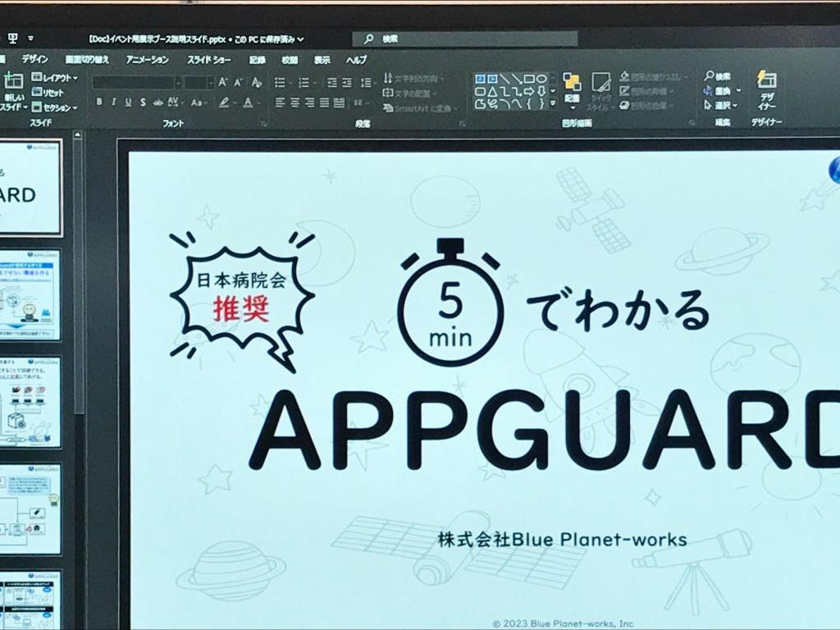This screenshot has height=630, width=840.
Task: Click the Italic (I) formatting button
Action: (113, 102)
